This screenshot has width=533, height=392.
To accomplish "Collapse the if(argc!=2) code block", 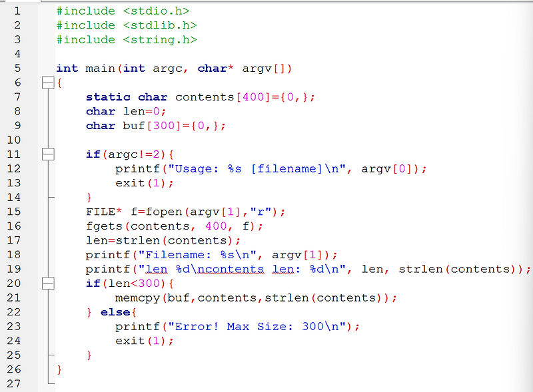I will (49, 154).
